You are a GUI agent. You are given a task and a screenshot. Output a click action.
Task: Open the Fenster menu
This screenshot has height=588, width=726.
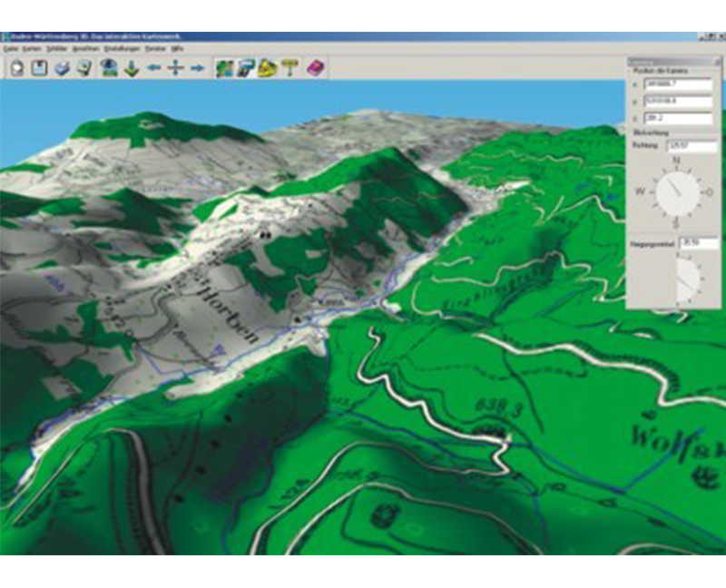coord(155,47)
